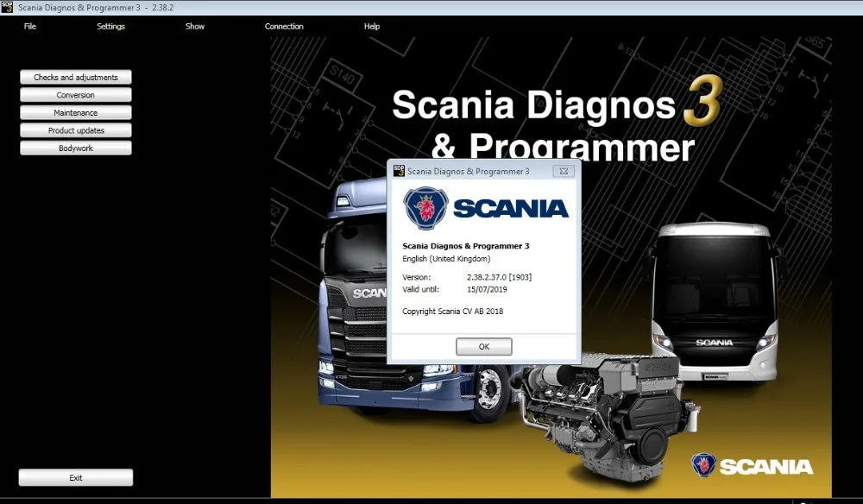Screen dimensions: 863x504
Task: Click the Checks and adjustments button
Action: 76,77
